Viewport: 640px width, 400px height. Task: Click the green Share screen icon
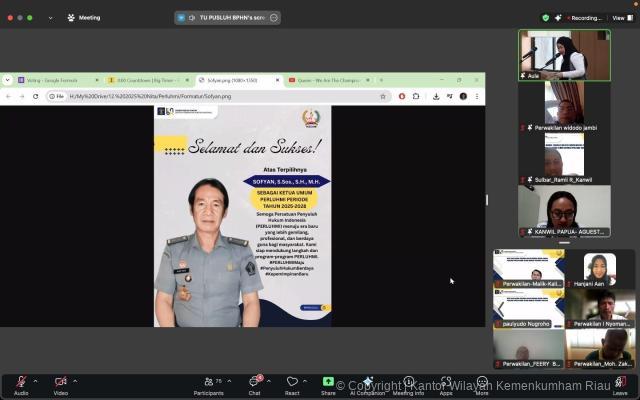pyautogui.click(x=328, y=382)
